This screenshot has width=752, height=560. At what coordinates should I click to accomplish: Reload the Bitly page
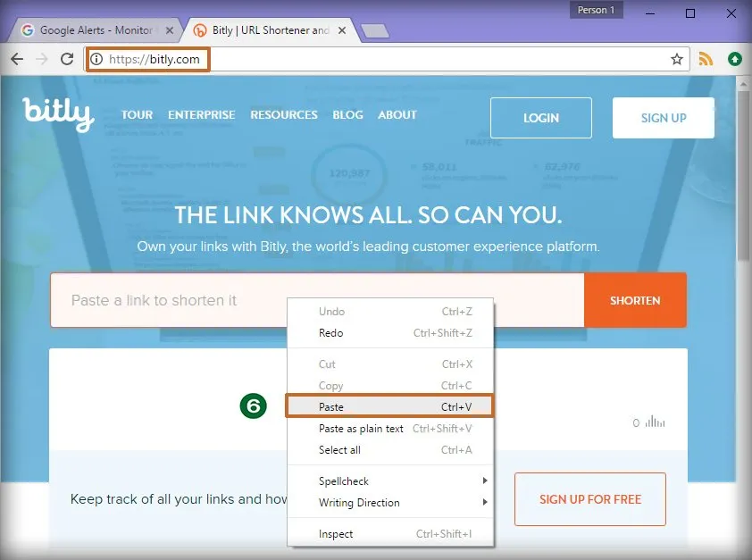pos(67,59)
